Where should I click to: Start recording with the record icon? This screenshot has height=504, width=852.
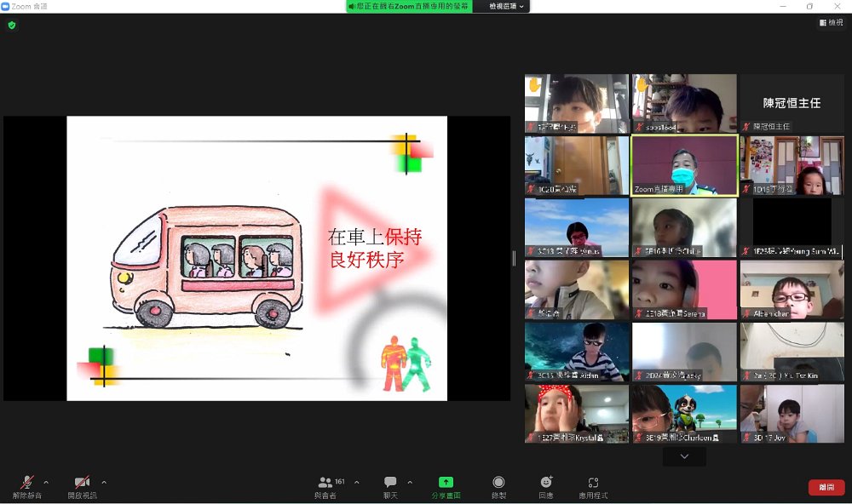coord(498,483)
